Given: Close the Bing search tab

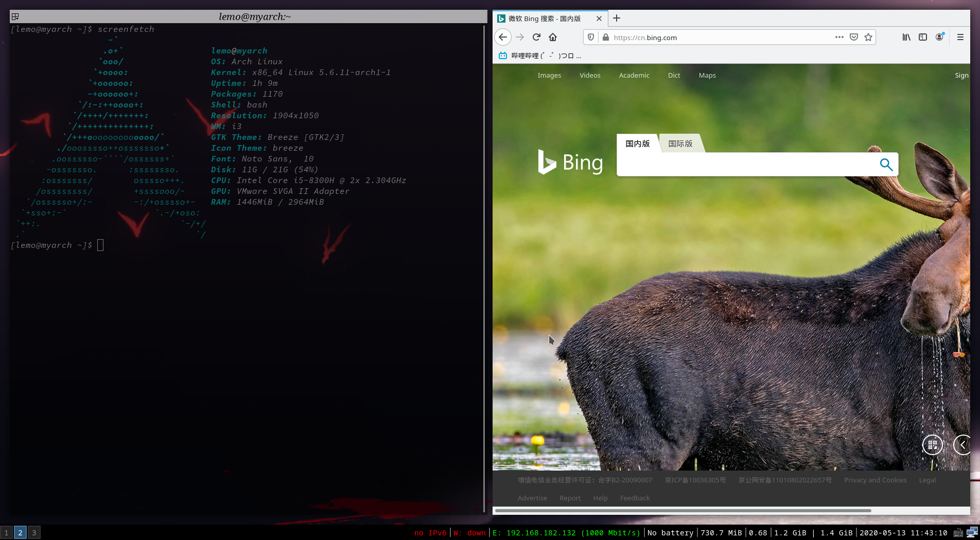Looking at the screenshot, I should pyautogui.click(x=599, y=19).
